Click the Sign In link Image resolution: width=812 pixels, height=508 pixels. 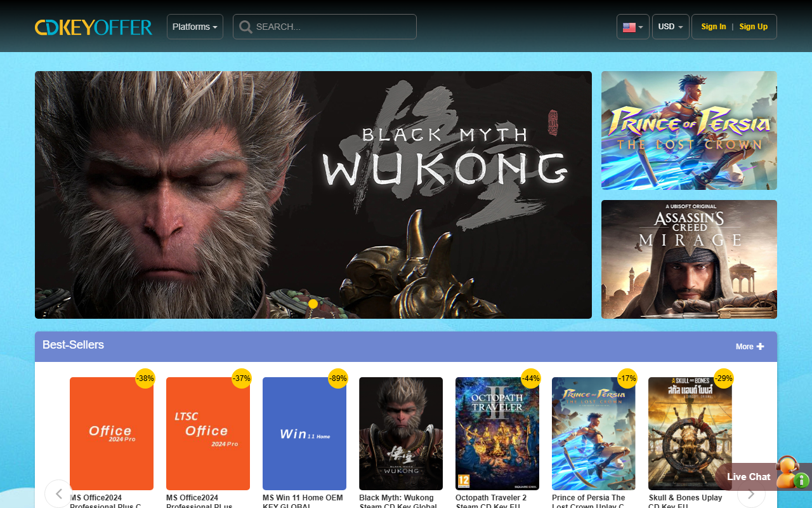(x=714, y=27)
